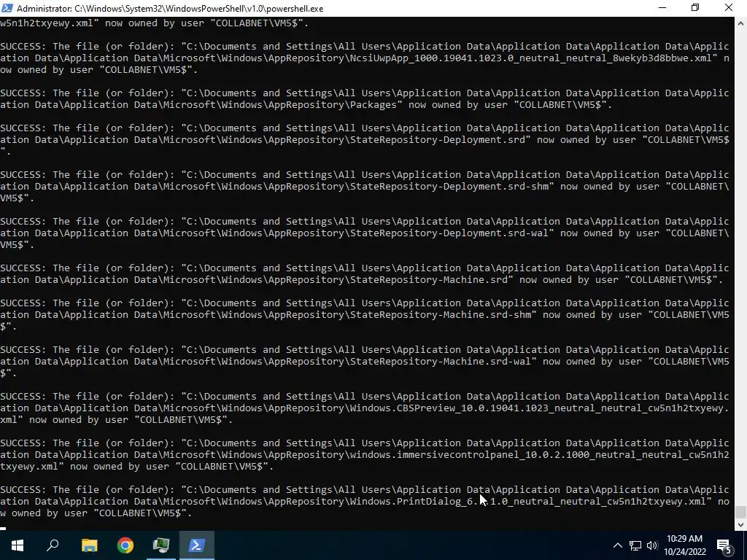747x560 pixels.
Task: Select the PowerShell taskbar icon
Action: (x=197, y=545)
